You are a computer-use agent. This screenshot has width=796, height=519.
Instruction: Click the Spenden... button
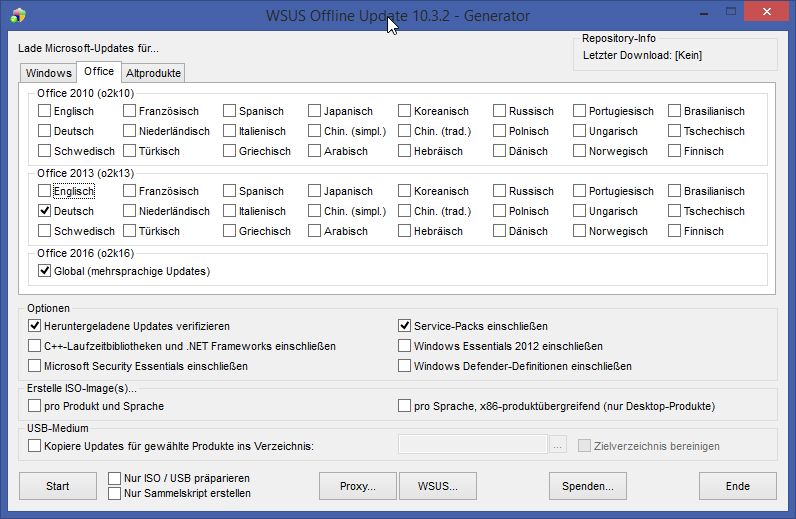click(x=588, y=486)
